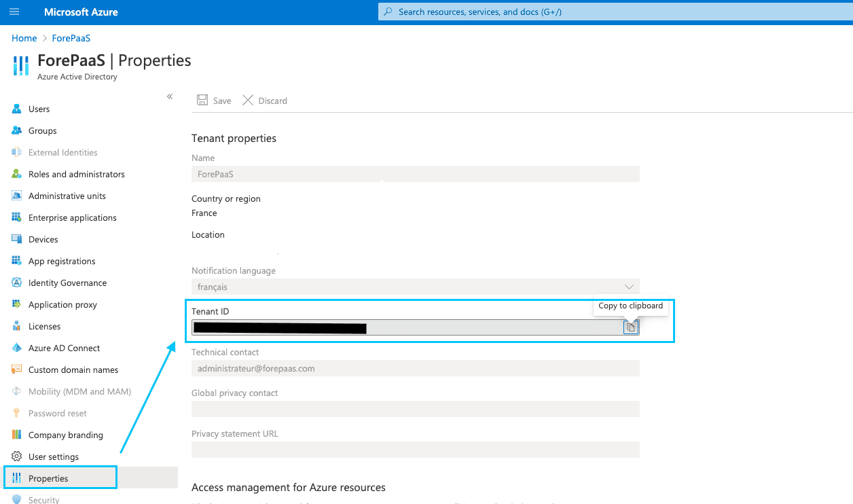Click the Discard X icon
Screen dimensions: 853x504
[248, 101]
